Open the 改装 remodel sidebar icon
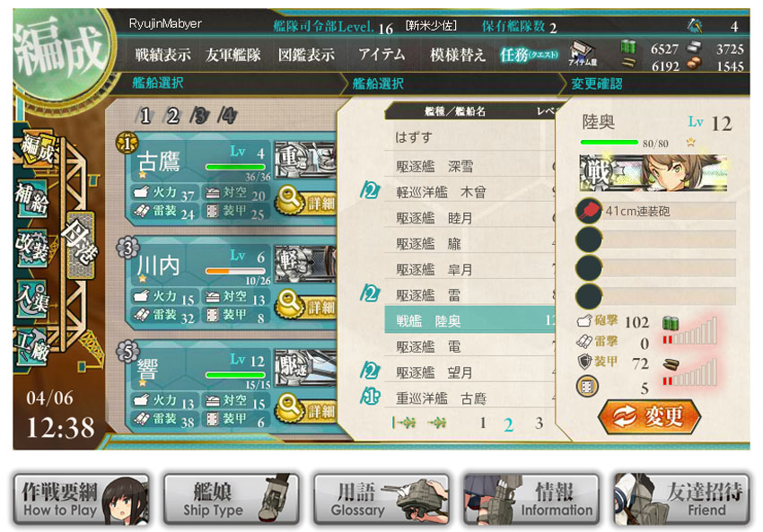 (x=32, y=249)
